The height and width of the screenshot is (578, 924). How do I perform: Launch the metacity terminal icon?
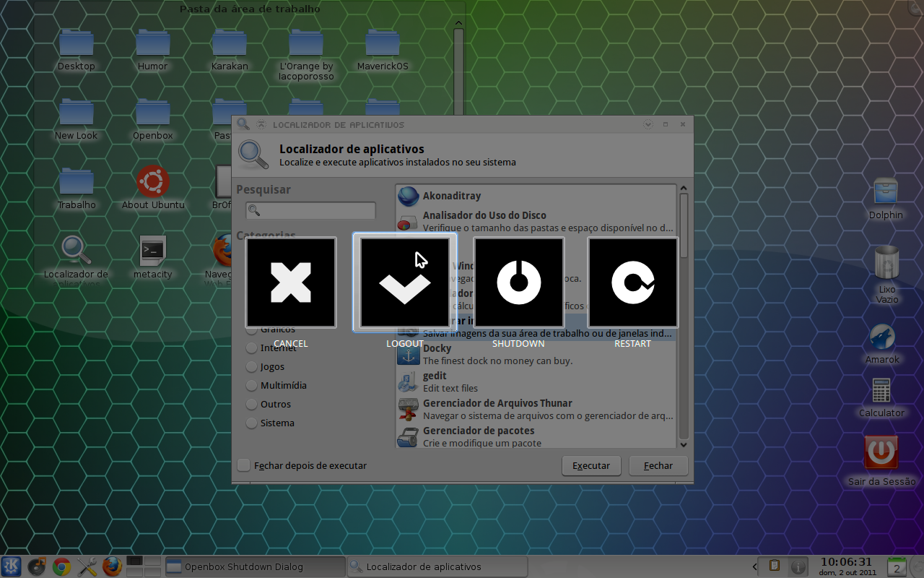(153, 251)
